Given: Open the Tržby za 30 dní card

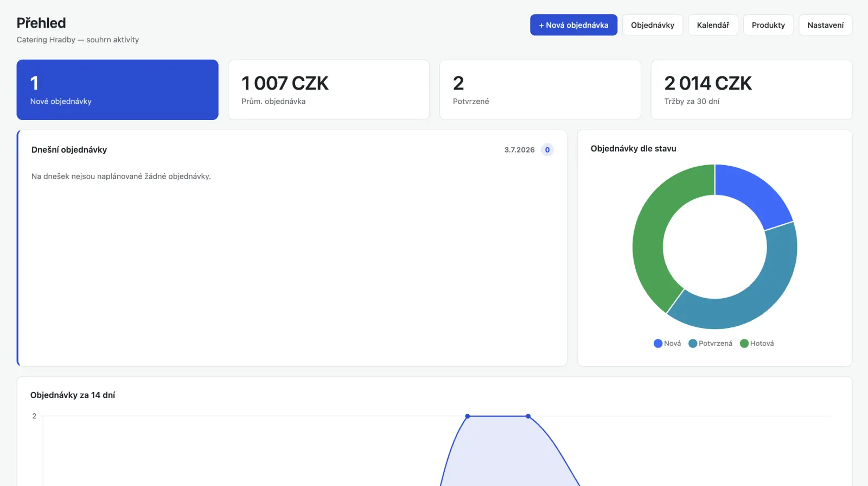Looking at the screenshot, I should (751, 90).
